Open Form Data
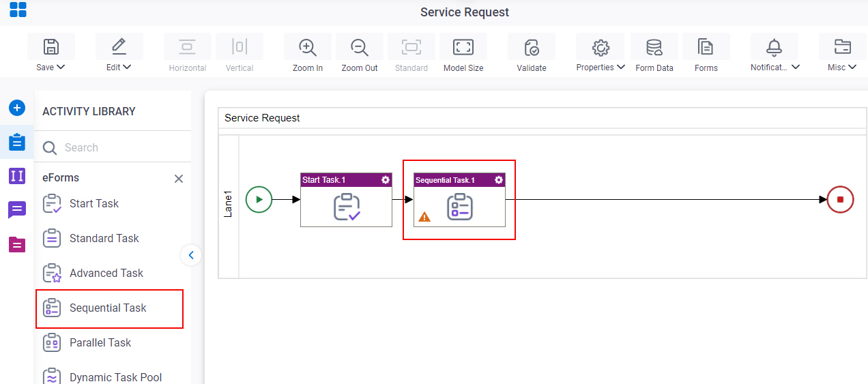The width and height of the screenshot is (868, 384). (654, 47)
